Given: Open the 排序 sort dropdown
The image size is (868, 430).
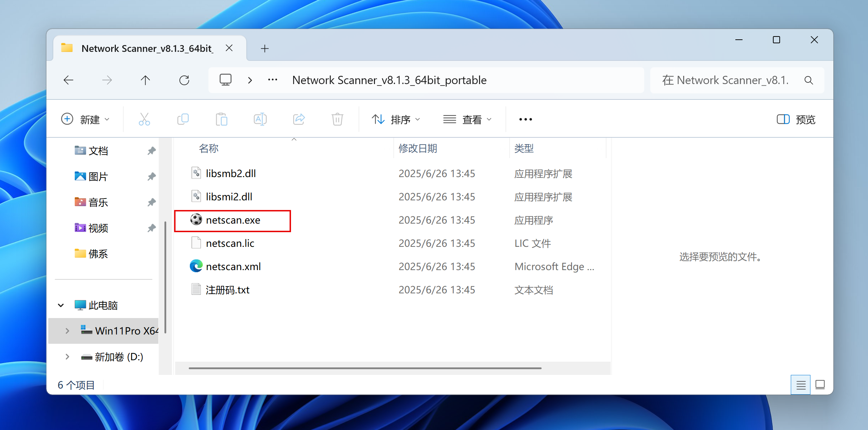Looking at the screenshot, I should (396, 119).
